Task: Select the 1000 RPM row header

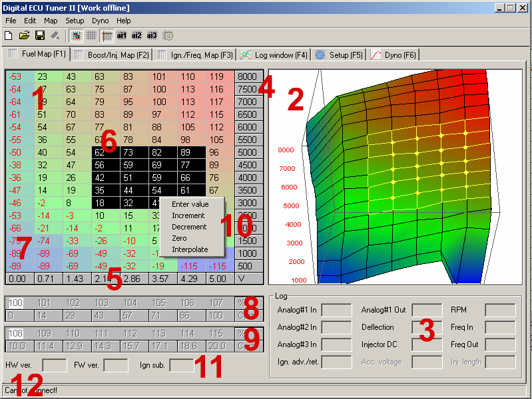Action: (x=249, y=253)
